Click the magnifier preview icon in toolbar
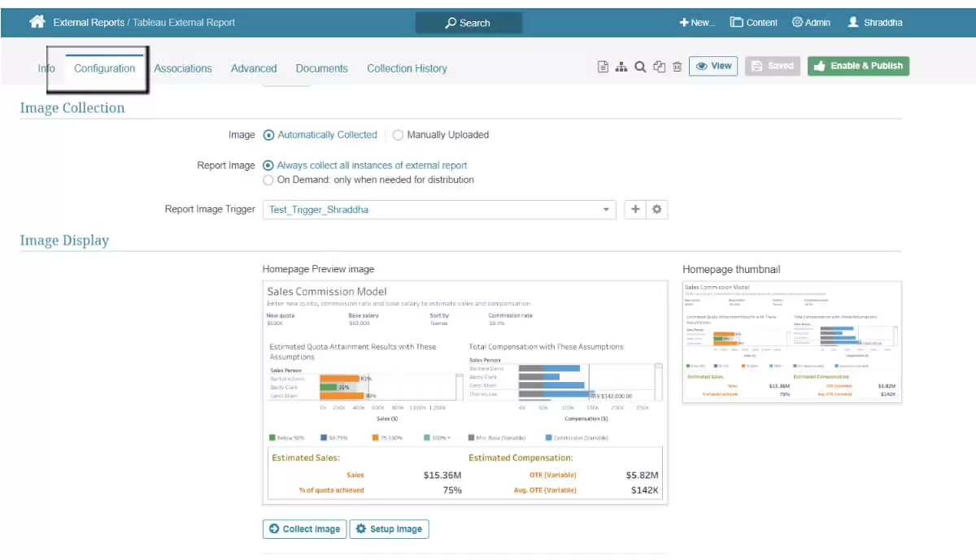The width and height of the screenshot is (976, 560). point(640,67)
